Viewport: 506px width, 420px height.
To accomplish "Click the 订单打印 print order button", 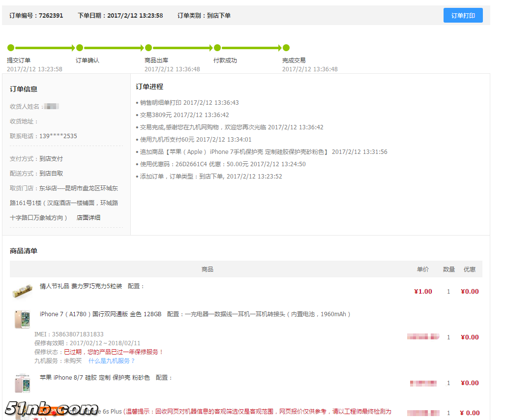I will [463, 15].
